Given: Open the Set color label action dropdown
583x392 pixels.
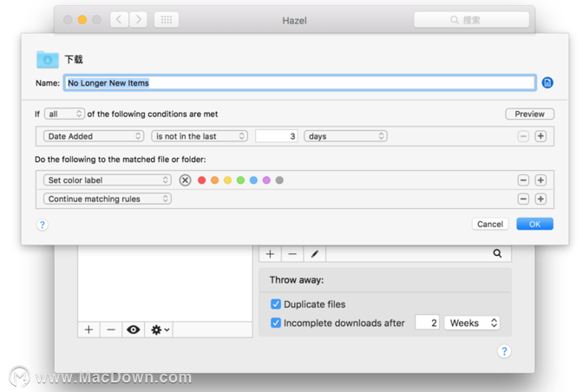Looking at the screenshot, I should point(107,180).
